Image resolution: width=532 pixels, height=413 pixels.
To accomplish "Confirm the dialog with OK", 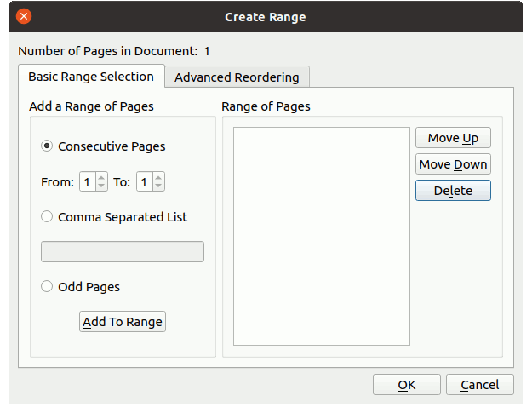I will pos(406,385).
